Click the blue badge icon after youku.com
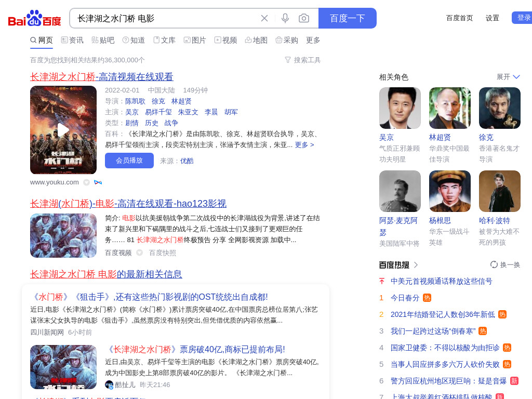This screenshot has width=532, height=399. [98, 182]
